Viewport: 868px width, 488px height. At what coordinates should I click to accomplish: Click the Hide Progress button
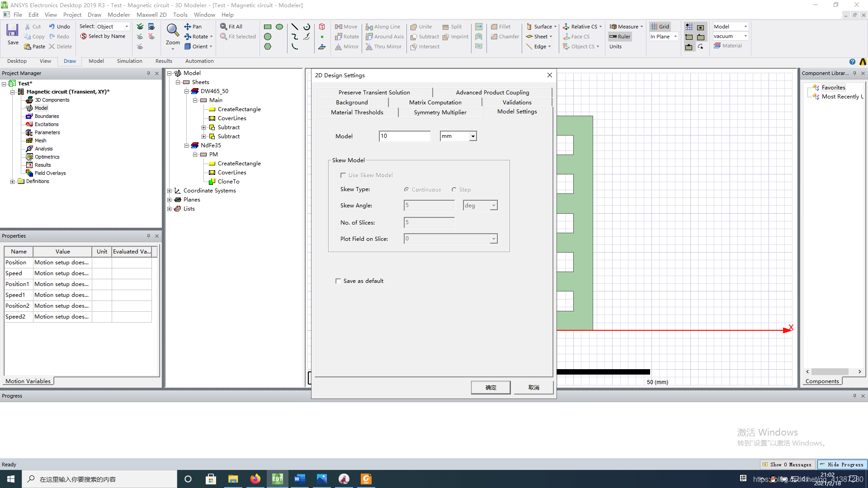tap(842, 465)
